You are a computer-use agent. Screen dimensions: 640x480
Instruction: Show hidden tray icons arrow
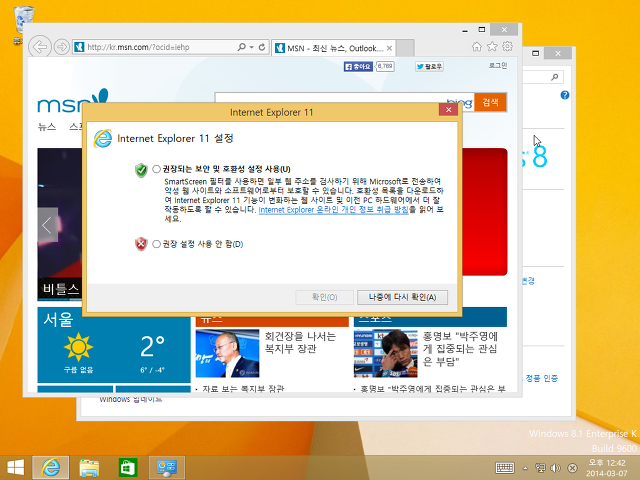point(525,468)
